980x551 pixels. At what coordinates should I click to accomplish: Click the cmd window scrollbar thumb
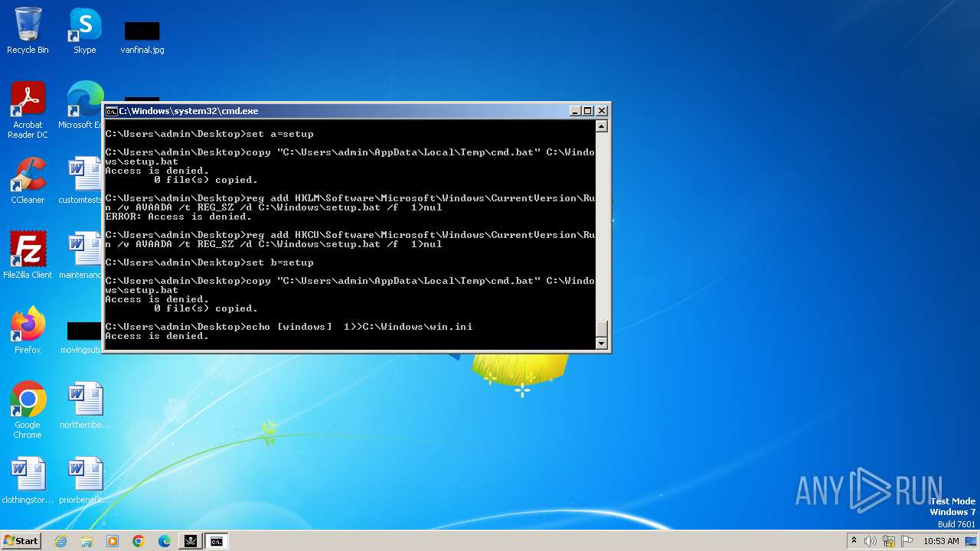click(602, 328)
